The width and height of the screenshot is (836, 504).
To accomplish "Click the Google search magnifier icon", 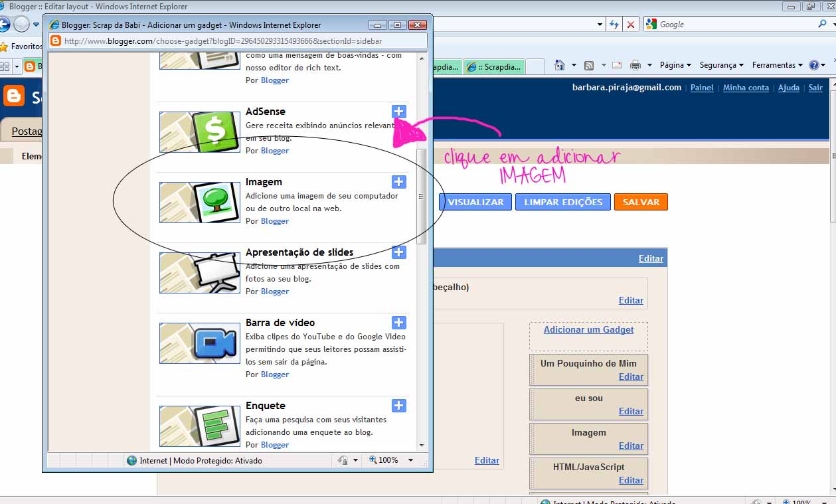I will coord(822,24).
